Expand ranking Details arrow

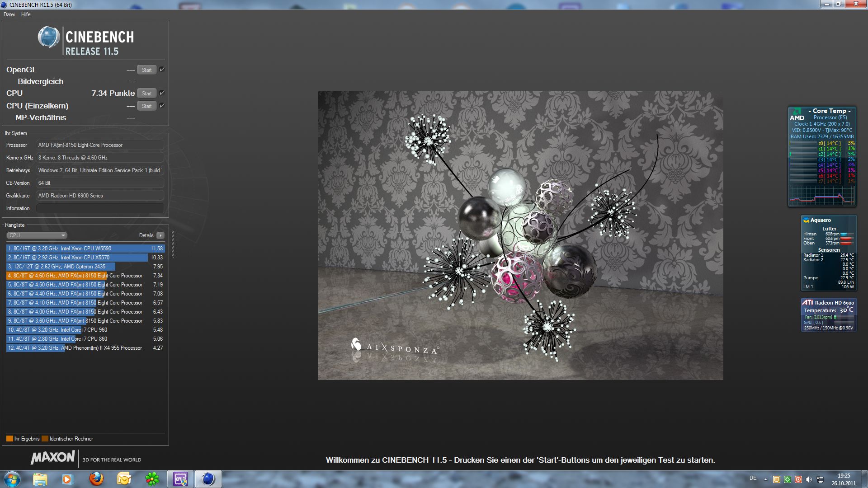coord(160,235)
